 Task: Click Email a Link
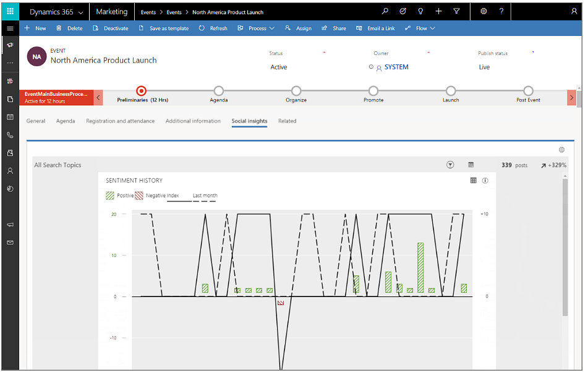375,28
